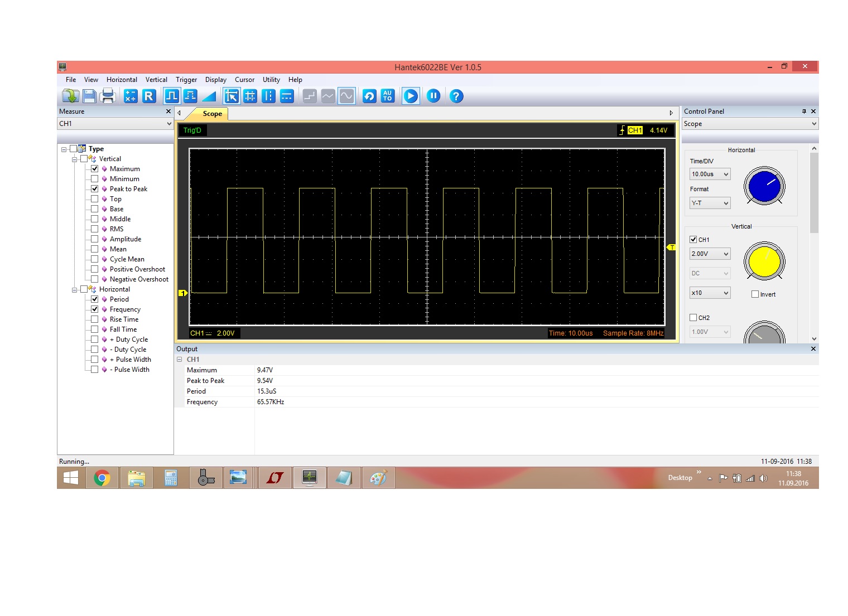
Task: Click the R reference toolbar icon
Action: 148,96
